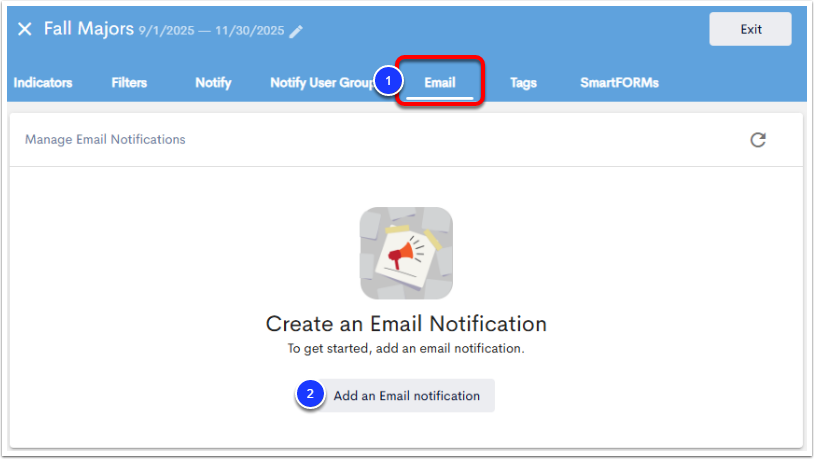This screenshot has width=814, height=459.
Task: Open the Notify User Group tab
Action: (322, 83)
